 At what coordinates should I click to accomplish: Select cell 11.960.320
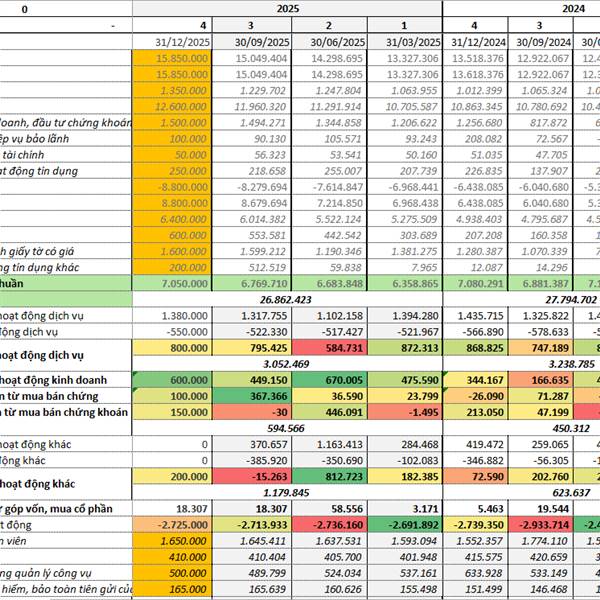coord(252,106)
